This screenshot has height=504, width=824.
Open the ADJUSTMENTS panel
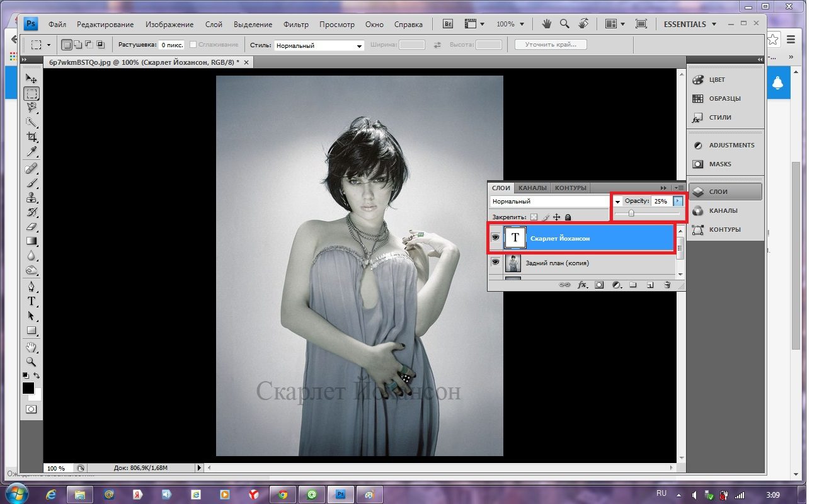(x=725, y=145)
